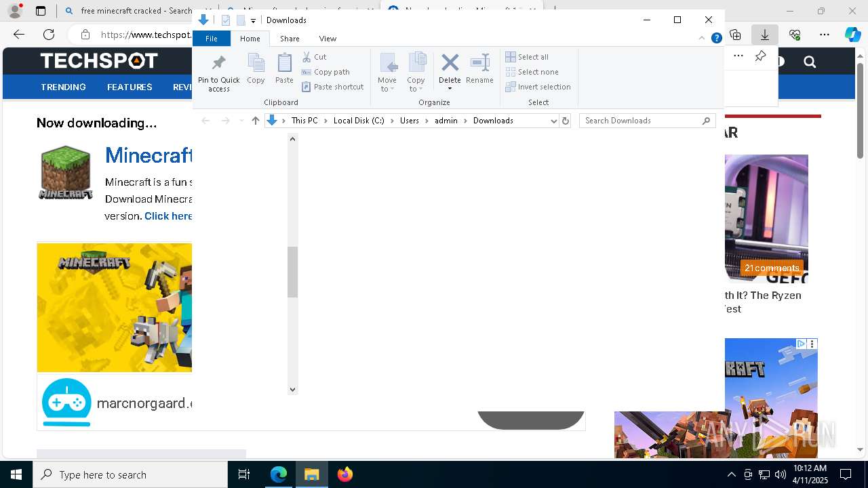The image size is (868, 488).
Task: Reload the Edge browser page
Action: (x=49, y=35)
